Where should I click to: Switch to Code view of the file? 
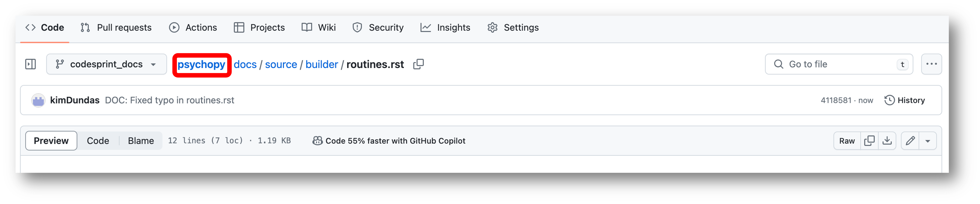pyautogui.click(x=98, y=141)
